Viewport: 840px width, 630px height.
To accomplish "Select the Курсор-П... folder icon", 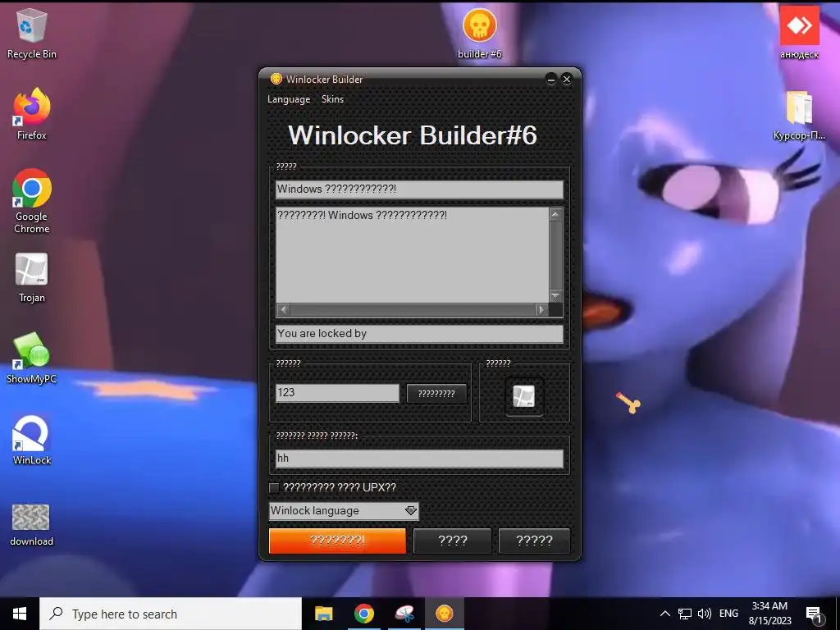I will pos(799,115).
